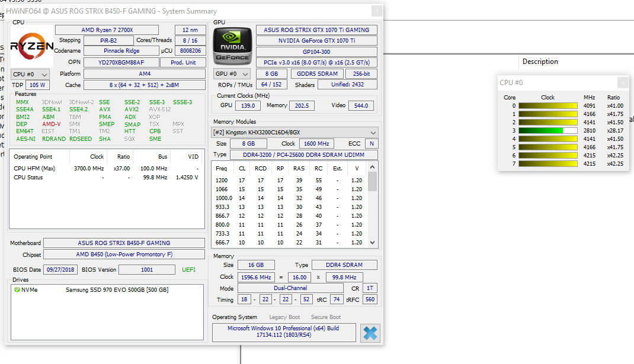Viewport: 634px width, 364px height.
Task: Click the Video clock 544.0 value
Action: click(361, 105)
